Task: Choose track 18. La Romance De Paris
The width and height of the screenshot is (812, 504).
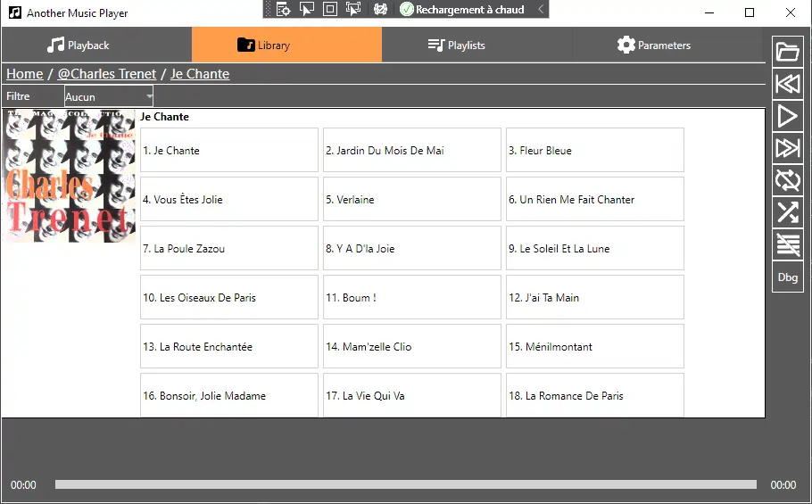Action: tap(594, 395)
